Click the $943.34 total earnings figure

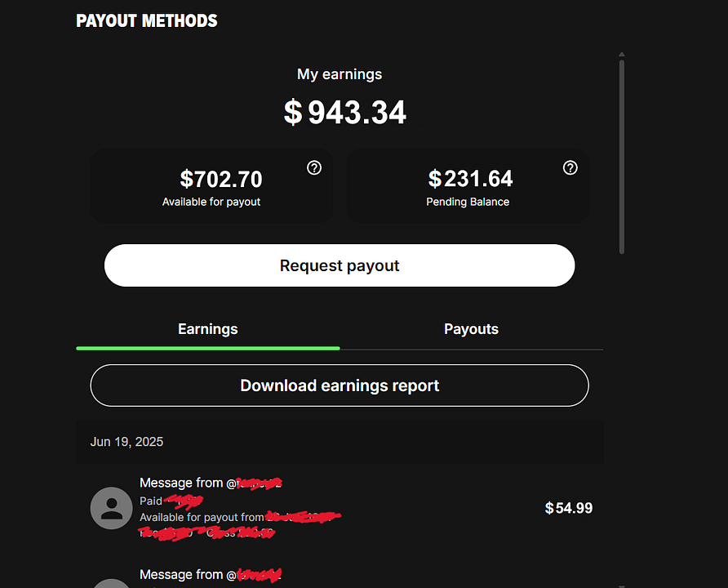point(345,113)
